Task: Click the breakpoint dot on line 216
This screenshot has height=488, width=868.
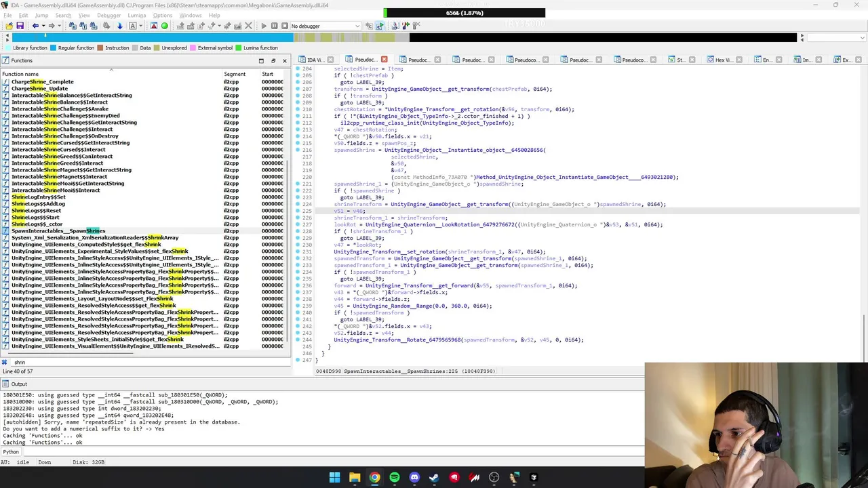Action: 298,150
